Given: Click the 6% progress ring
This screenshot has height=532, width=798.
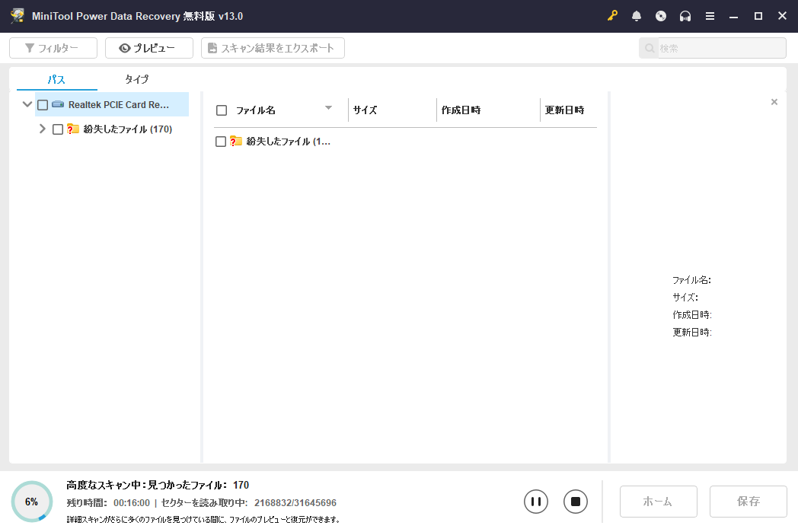Looking at the screenshot, I should coord(31,502).
